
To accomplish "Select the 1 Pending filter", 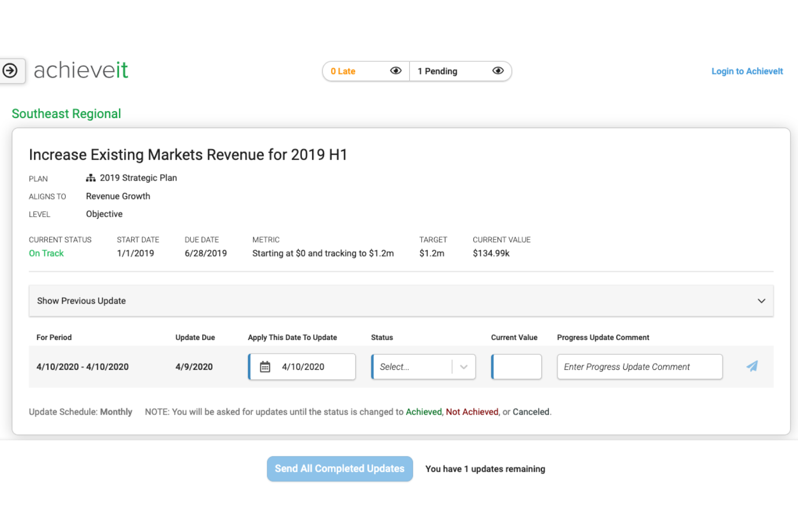I will pos(437,71).
